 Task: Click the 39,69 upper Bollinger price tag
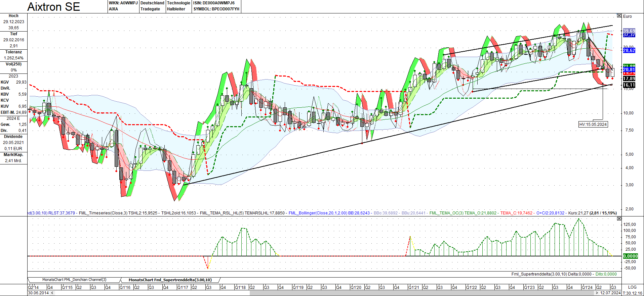629,31
